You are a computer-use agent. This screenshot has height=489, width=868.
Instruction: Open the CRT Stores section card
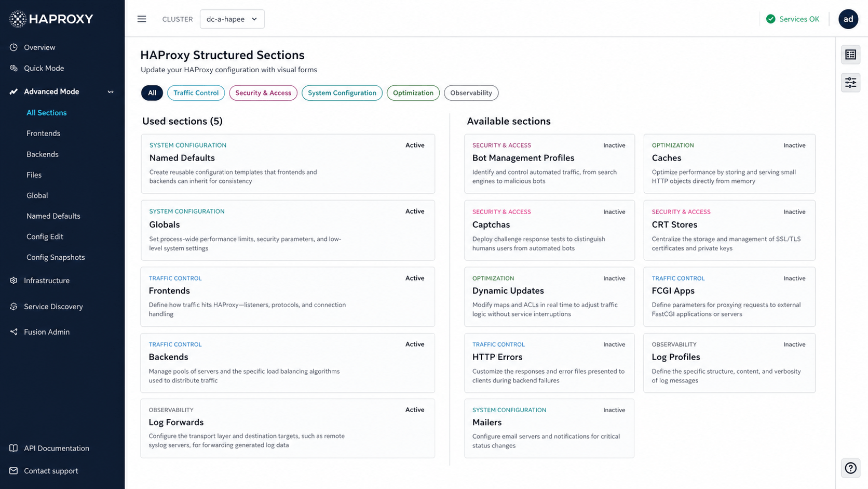click(x=729, y=230)
